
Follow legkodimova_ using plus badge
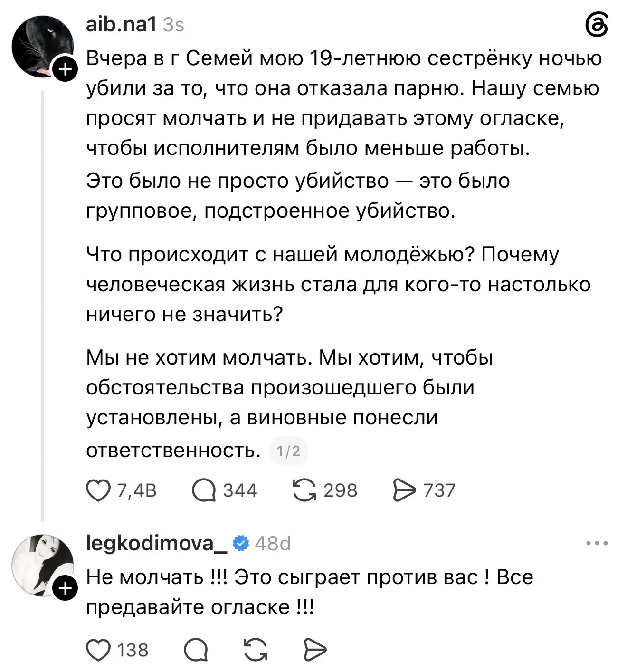(x=65, y=589)
